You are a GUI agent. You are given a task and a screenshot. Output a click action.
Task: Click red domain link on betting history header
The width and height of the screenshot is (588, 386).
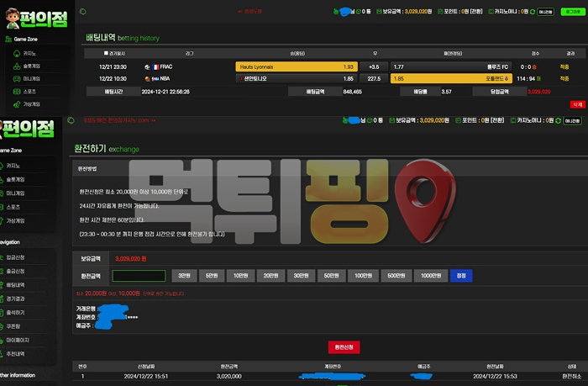[250, 12]
